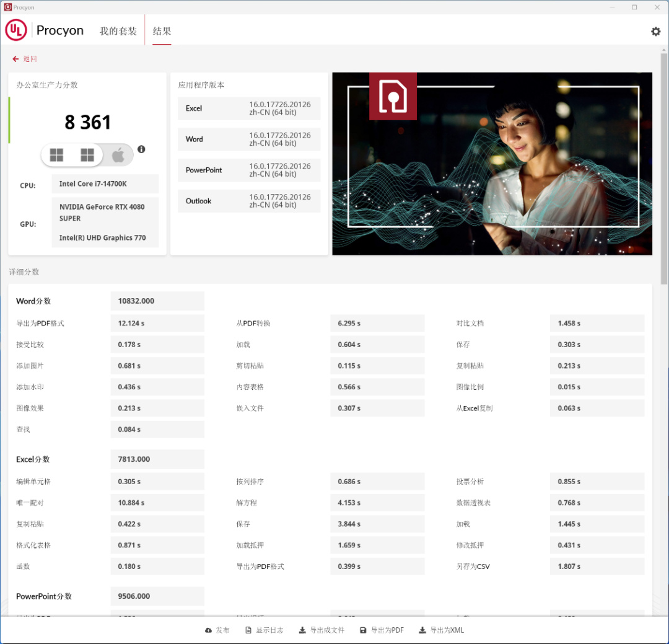Open the settings gear icon
This screenshot has height=644, width=669.
point(655,31)
